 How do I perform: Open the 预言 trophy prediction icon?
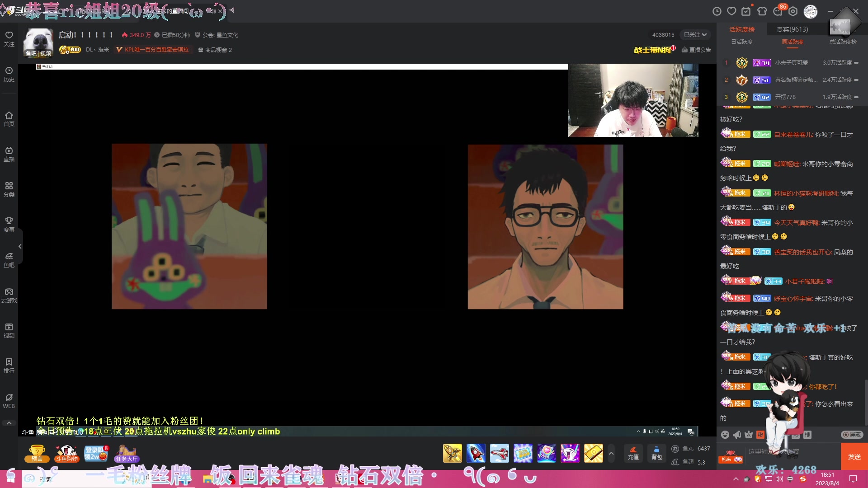tap(37, 453)
